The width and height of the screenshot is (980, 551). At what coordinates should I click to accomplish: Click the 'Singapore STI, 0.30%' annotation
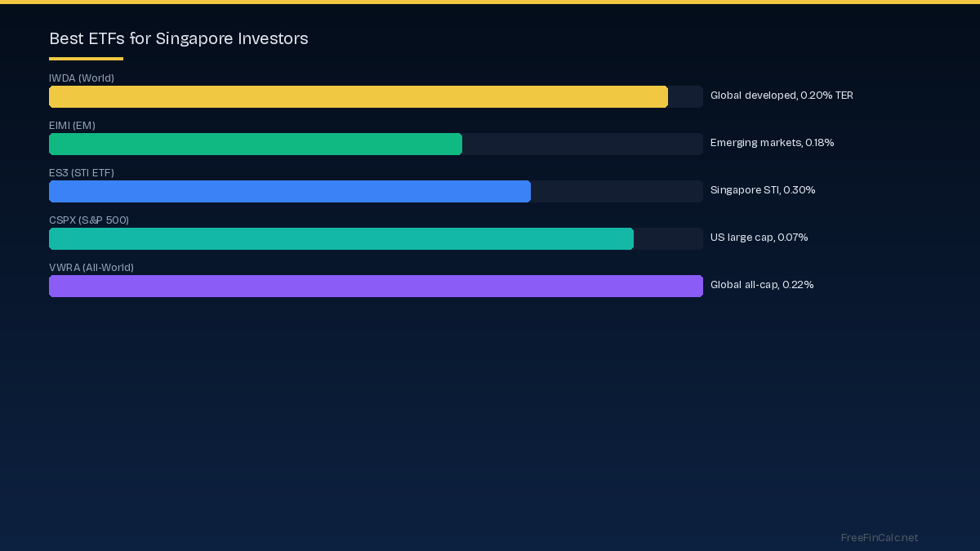pyautogui.click(x=763, y=190)
